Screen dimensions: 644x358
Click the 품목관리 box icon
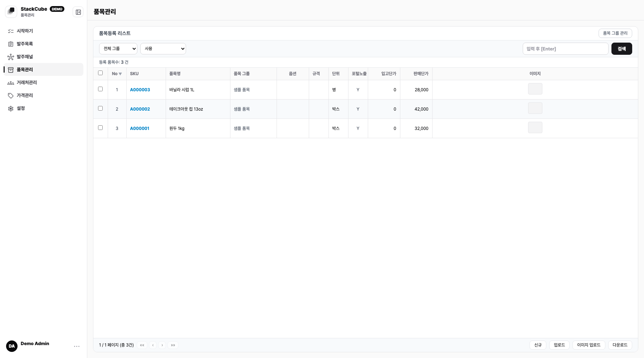[11, 70]
